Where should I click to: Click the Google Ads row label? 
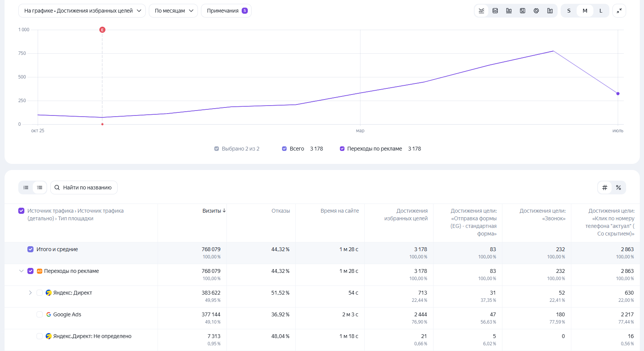click(x=67, y=314)
